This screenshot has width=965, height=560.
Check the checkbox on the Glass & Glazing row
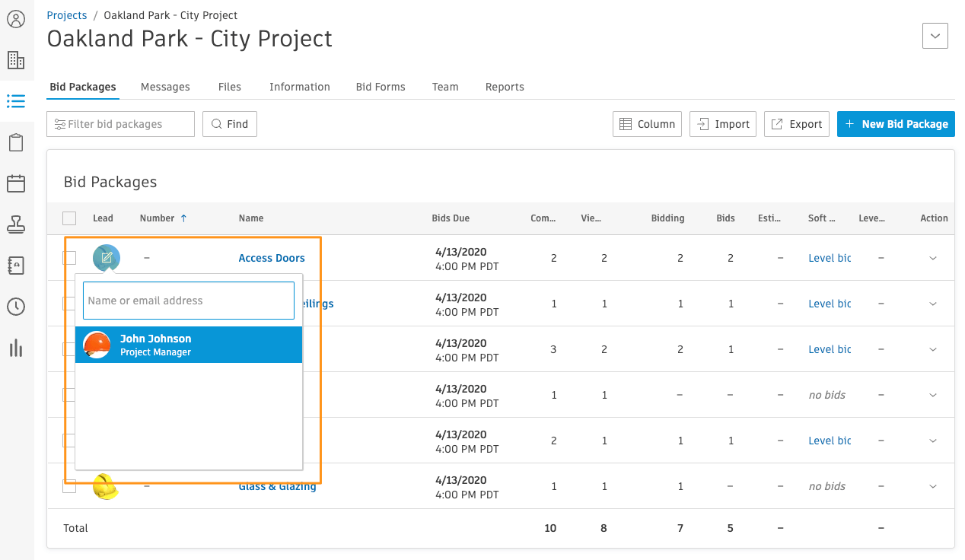point(69,486)
